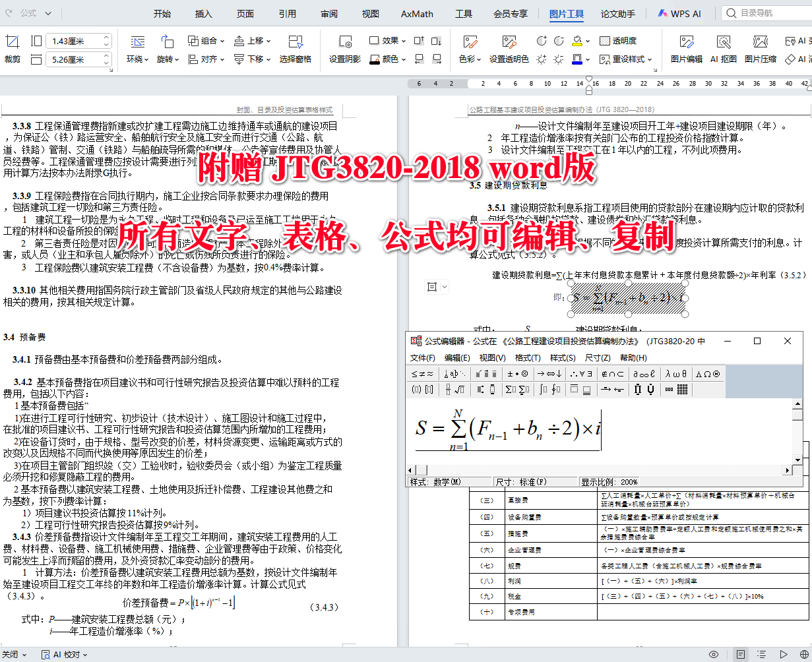Open integral templates palette

tap(550, 390)
